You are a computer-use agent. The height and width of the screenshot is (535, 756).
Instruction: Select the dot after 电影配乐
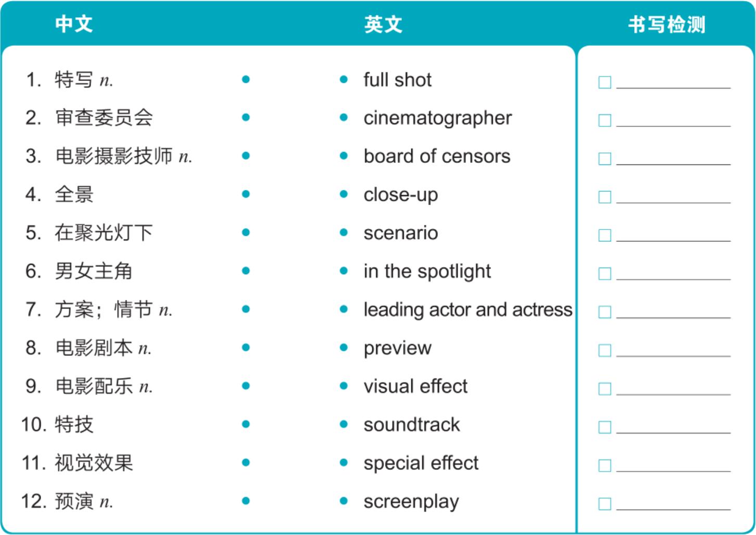coord(246,386)
